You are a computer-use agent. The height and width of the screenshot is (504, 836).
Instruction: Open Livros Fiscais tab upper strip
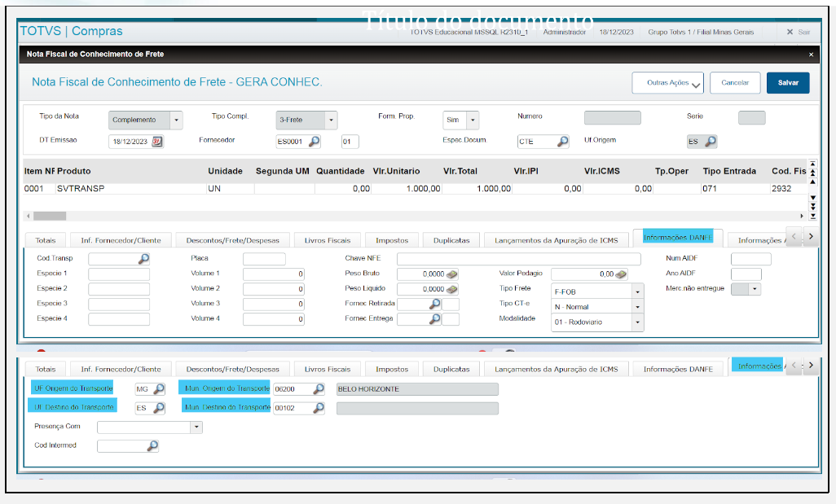[328, 241]
